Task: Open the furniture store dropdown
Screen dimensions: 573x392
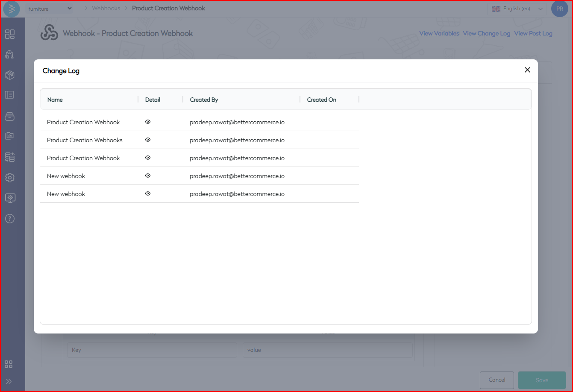Action: pos(50,9)
